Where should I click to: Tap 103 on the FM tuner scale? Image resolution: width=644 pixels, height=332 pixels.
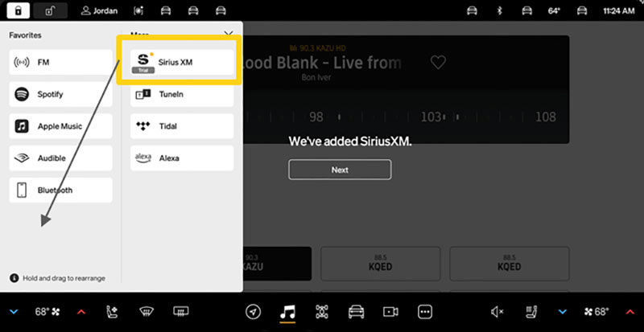[431, 117]
